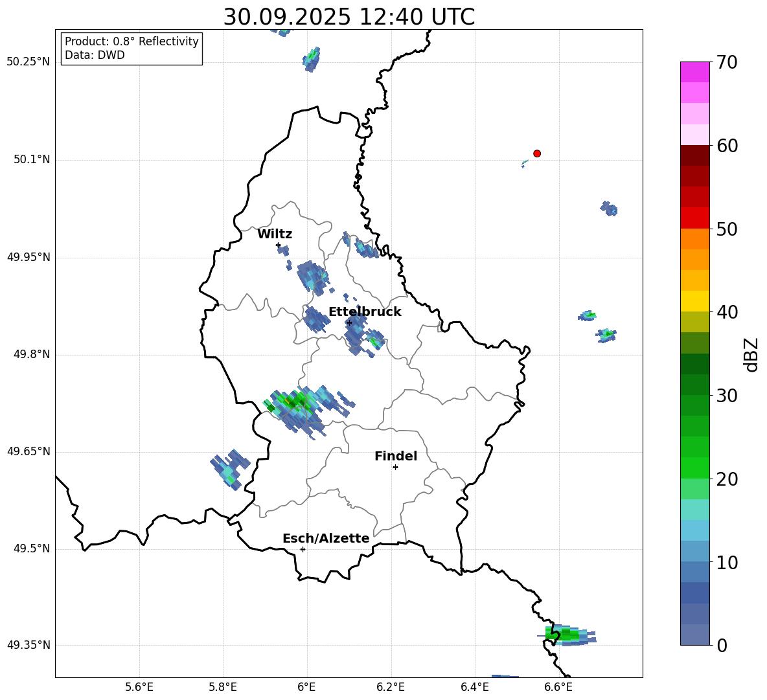Click longitude label 6°E

point(306,687)
